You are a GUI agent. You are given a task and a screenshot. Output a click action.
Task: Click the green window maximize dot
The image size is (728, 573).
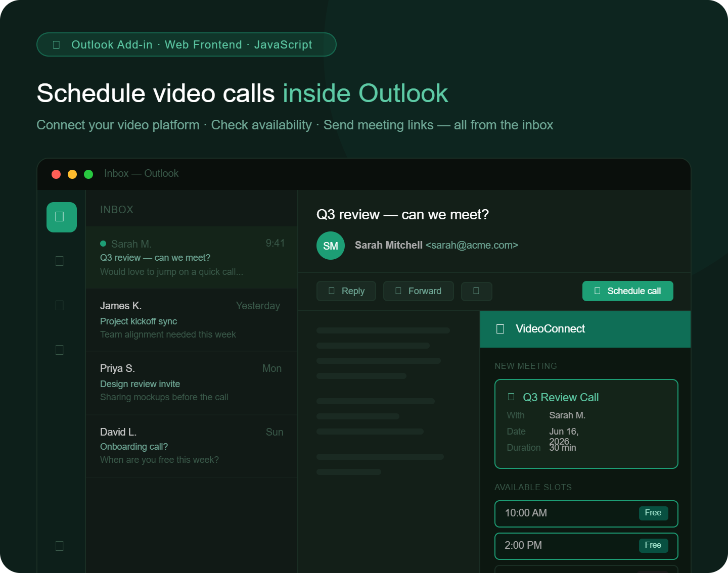(88, 174)
